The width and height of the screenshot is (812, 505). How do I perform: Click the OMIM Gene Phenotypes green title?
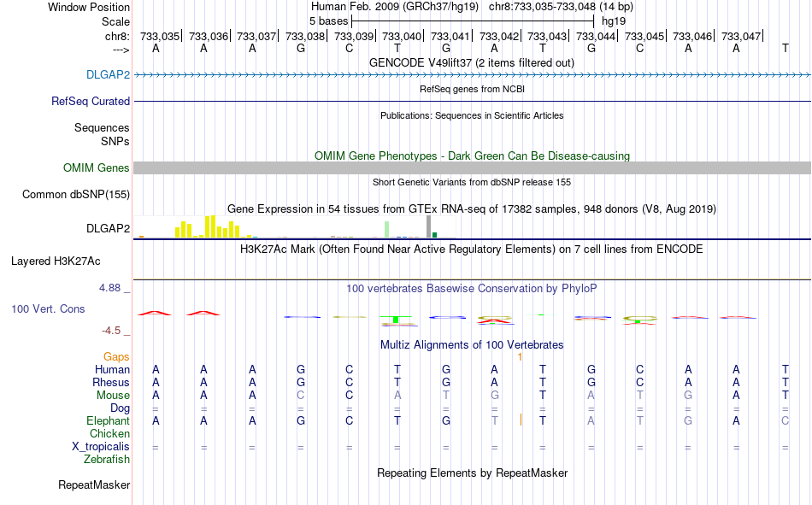click(x=472, y=156)
